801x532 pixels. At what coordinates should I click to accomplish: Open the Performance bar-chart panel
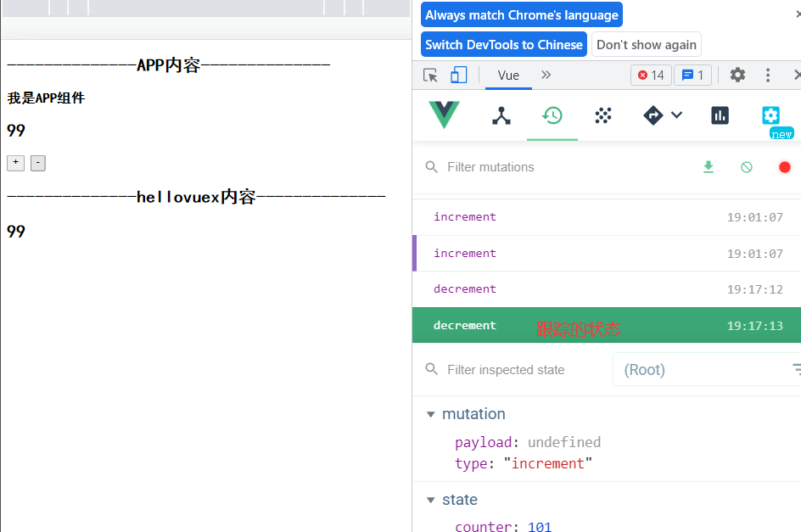pos(720,115)
